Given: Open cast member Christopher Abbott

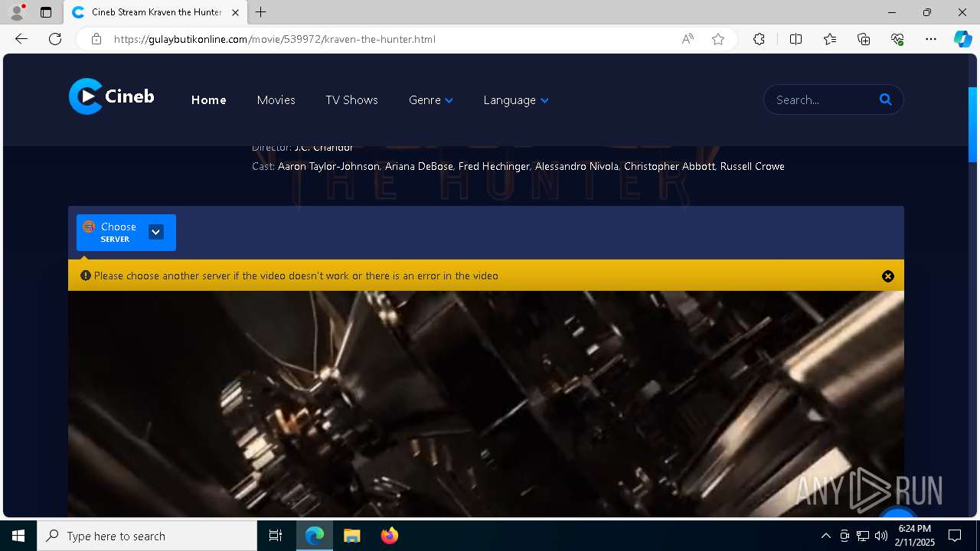Looking at the screenshot, I should pyautogui.click(x=669, y=166).
